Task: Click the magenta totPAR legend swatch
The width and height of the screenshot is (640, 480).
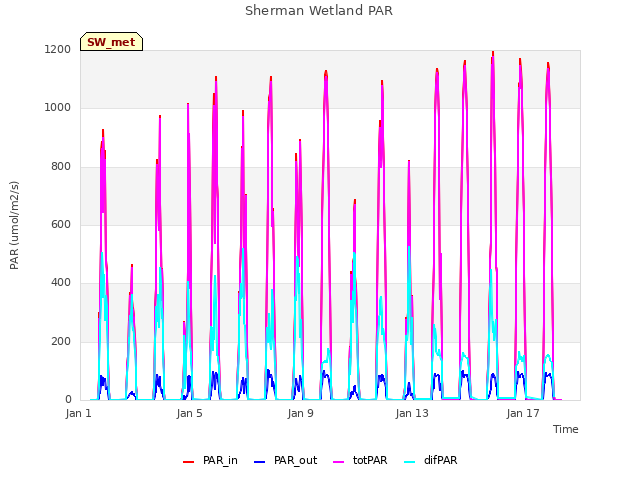Action: (x=339, y=462)
